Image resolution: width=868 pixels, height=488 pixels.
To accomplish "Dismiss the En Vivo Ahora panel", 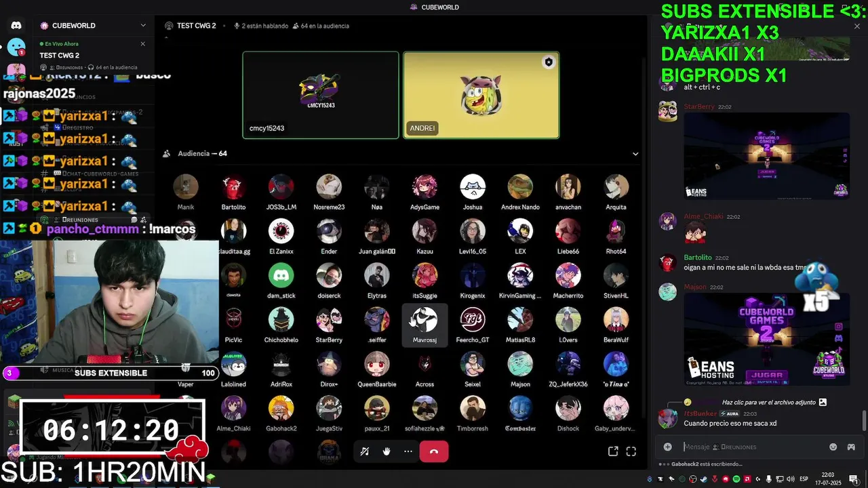I will [x=142, y=43].
